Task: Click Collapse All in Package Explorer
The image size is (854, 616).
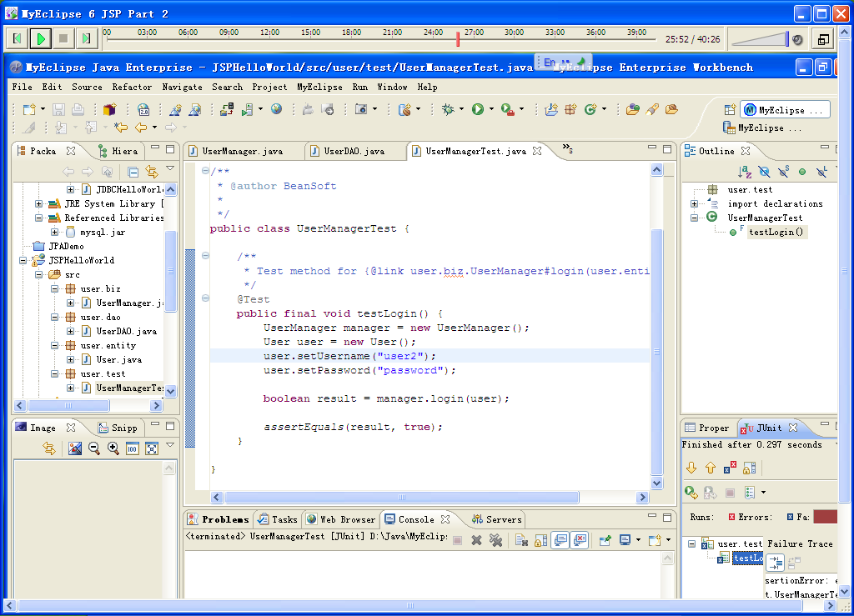Action: 133,172
